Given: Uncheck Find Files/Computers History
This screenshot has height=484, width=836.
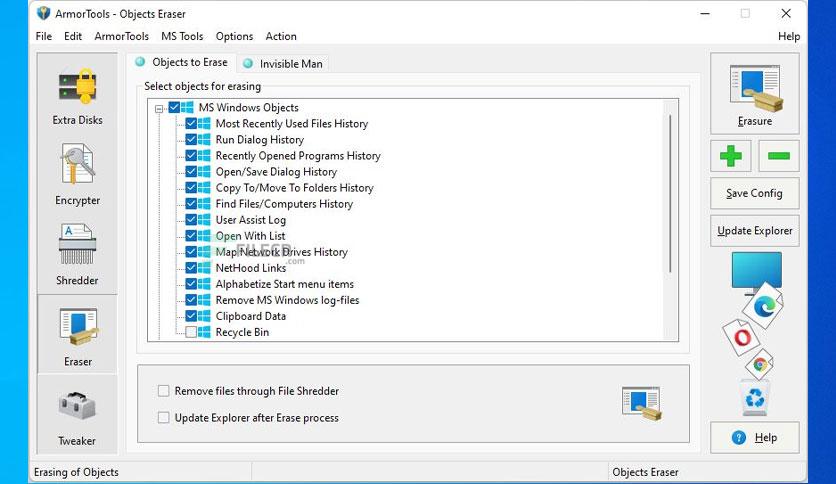Looking at the screenshot, I should 191,204.
